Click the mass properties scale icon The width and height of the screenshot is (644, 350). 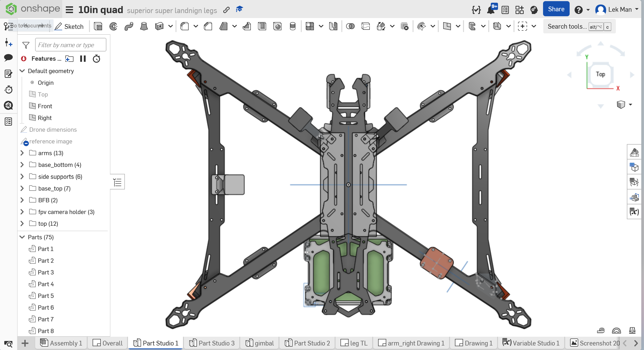tap(632, 331)
